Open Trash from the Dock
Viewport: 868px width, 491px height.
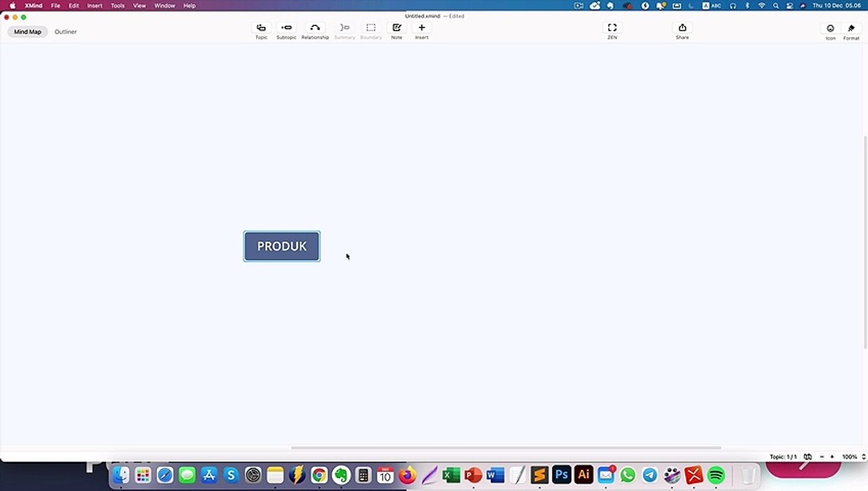[749, 475]
